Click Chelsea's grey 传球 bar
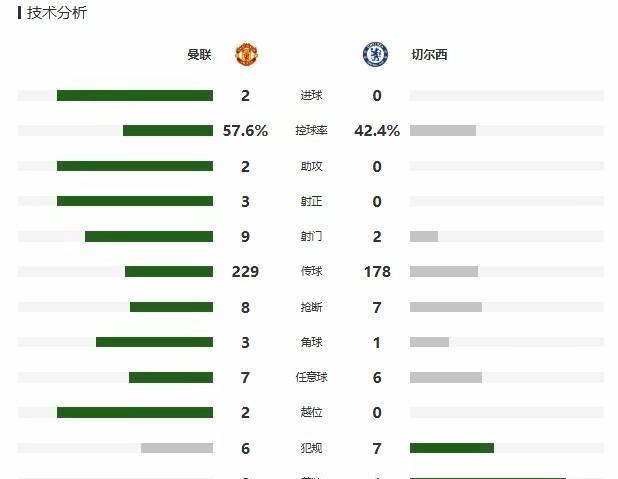This screenshot has width=618, height=479. click(x=444, y=271)
